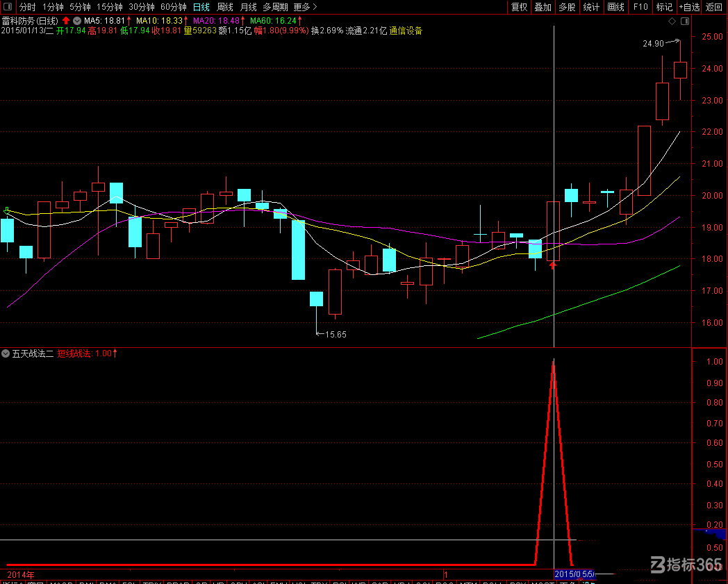Click the 返回 back button
The image size is (728, 584).
(714, 7)
